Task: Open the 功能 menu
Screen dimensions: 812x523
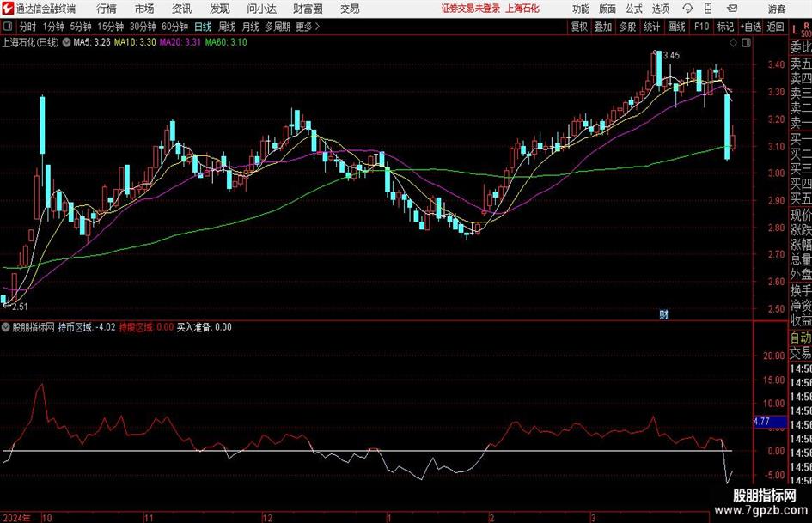Action: 581,9
